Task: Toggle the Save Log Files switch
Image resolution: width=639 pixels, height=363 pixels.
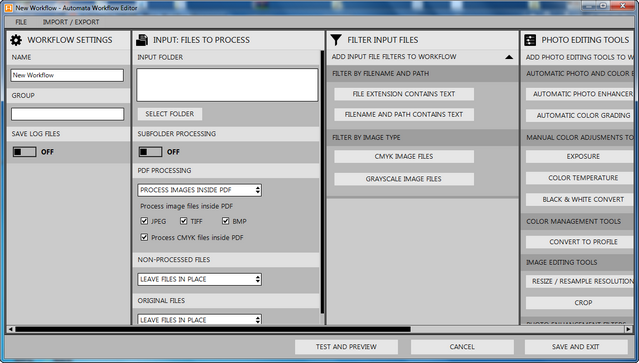Action: pos(24,152)
